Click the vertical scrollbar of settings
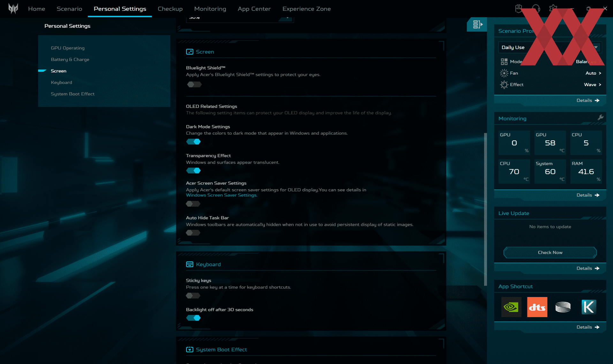This screenshot has width=613, height=364. tap(485, 209)
